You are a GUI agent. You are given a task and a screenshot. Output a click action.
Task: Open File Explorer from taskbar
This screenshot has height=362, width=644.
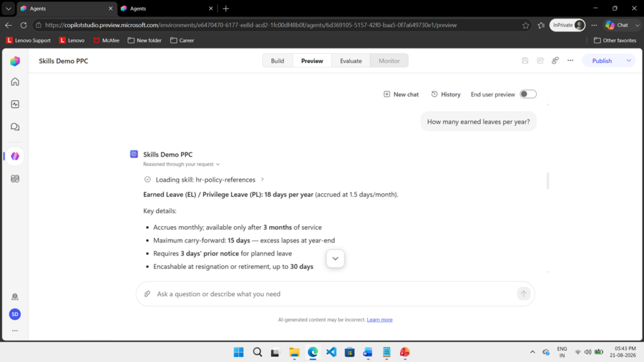[x=294, y=352]
